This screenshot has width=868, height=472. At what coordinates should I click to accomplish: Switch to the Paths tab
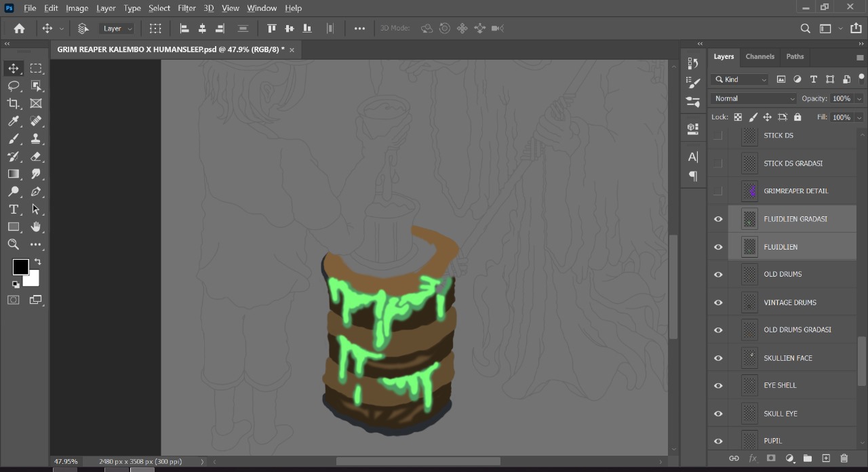coord(795,56)
